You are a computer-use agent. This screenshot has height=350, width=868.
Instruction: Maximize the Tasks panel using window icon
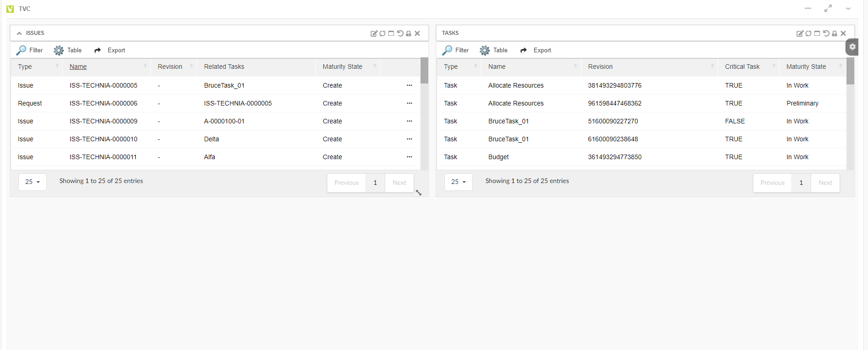coord(817,33)
